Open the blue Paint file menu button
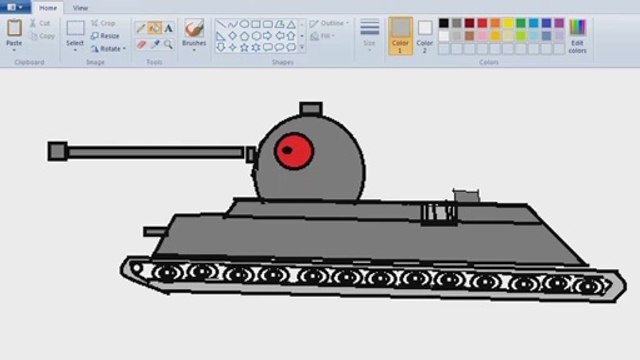640x360 pixels. pyautogui.click(x=15, y=7)
